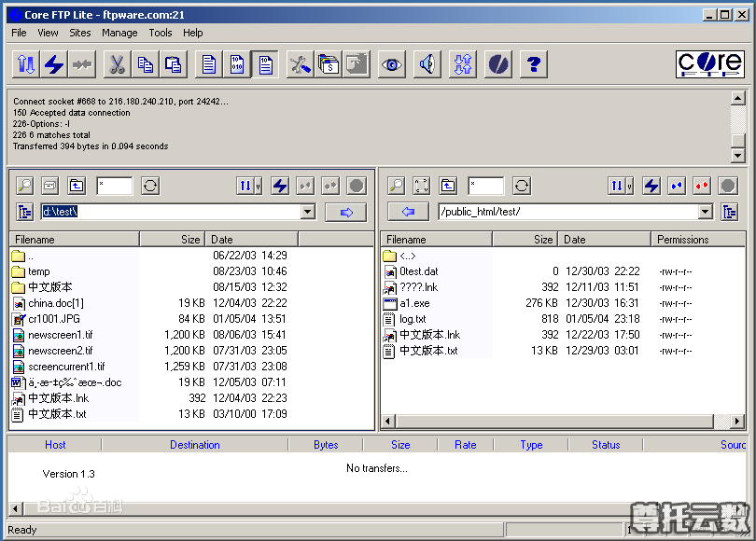Toggle remote directory tree view

tap(729, 212)
